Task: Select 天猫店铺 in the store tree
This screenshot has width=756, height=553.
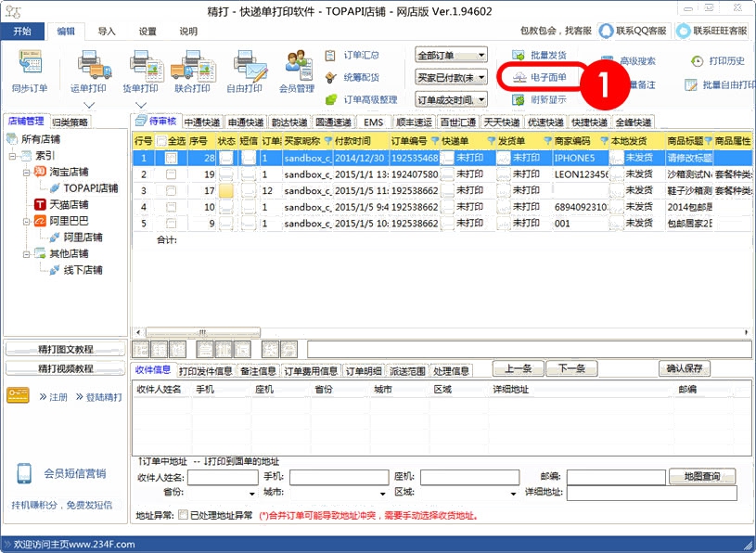Action: pyautogui.click(x=68, y=204)
